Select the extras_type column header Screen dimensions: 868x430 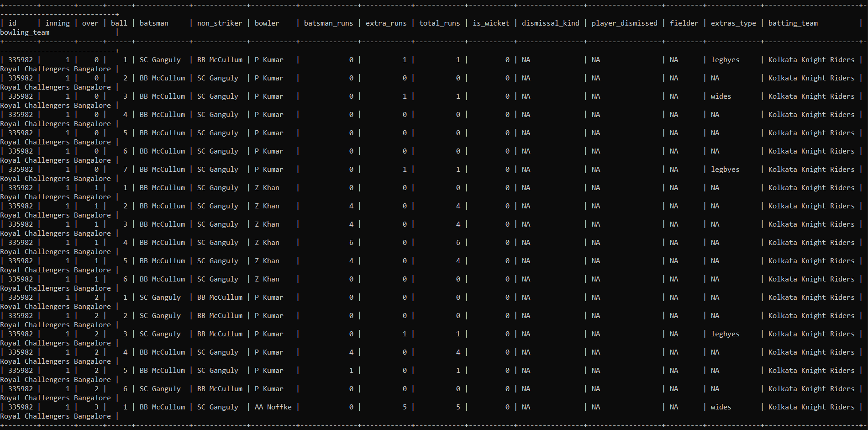(733, 23)
